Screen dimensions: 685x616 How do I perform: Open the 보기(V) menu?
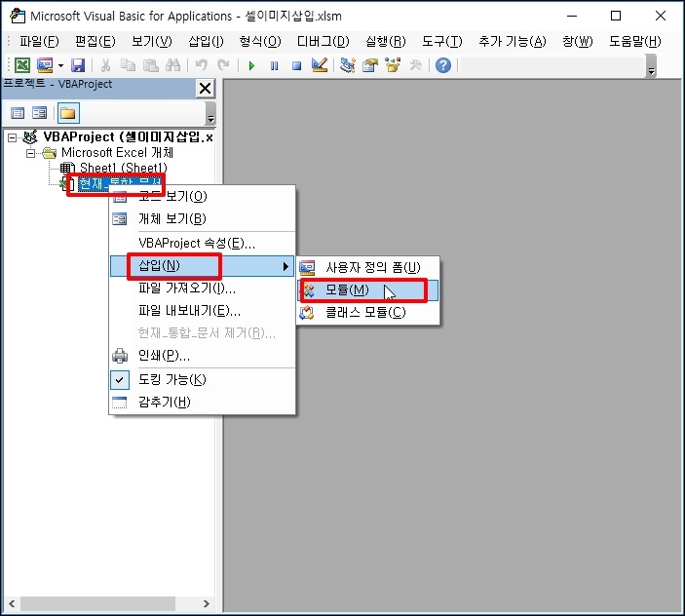click(x=152, y=42)
